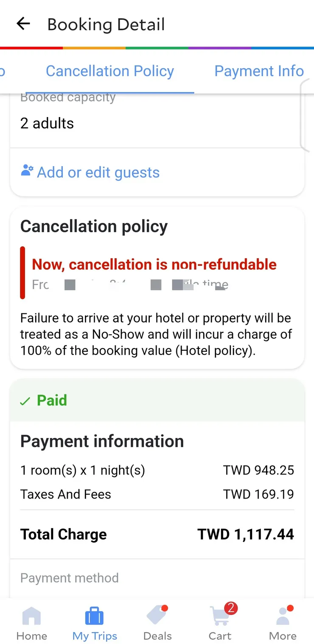This screenshot has width=314, height=644.
Task: Tap the Payment method section label
Action: click(70, 578)
